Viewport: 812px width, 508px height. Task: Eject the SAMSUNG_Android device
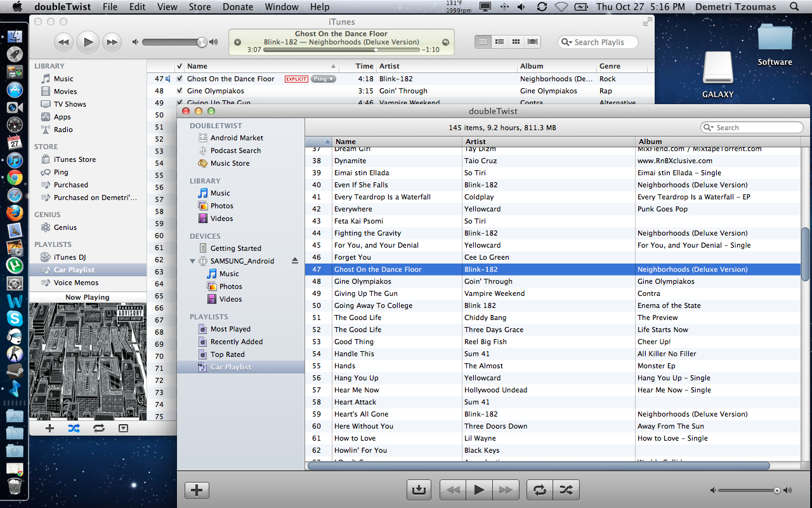(x=294, y=261)
